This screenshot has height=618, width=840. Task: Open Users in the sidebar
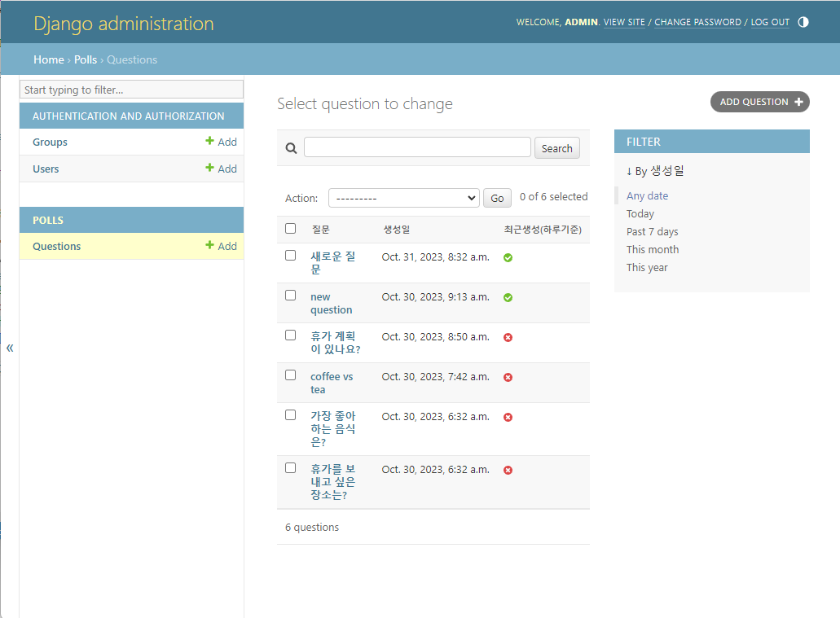(x=46, y=169)
